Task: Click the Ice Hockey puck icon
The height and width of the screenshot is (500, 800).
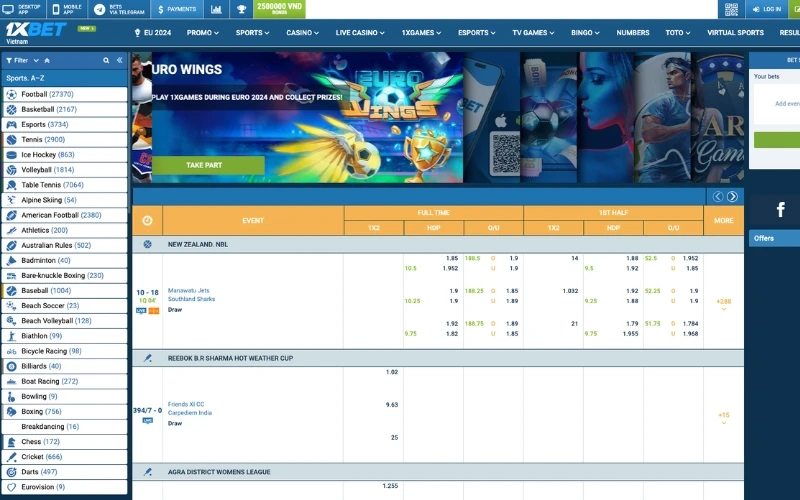Action: point(11,155)
